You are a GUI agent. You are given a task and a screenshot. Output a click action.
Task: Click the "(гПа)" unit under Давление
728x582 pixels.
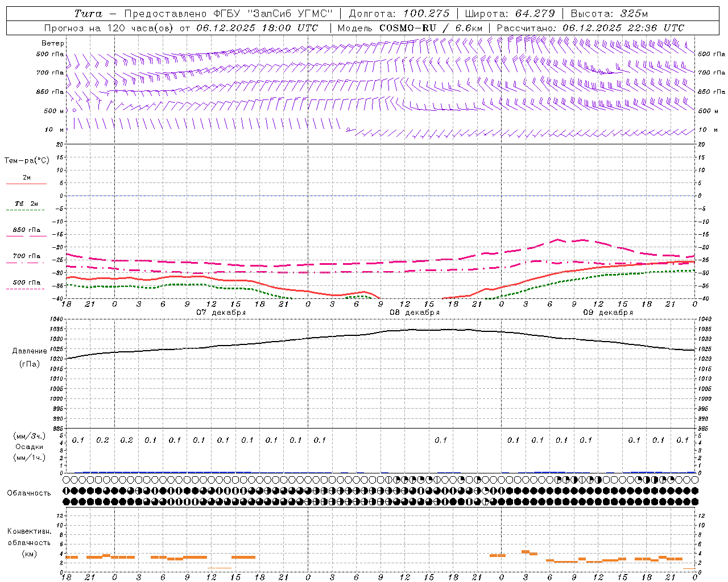[29, 364]
